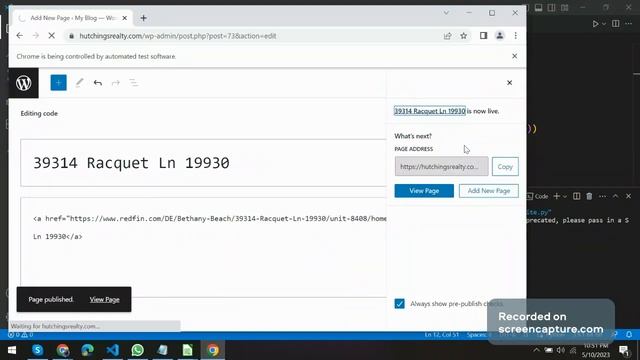Open Chrome three-dot menu

pos(516,36)
